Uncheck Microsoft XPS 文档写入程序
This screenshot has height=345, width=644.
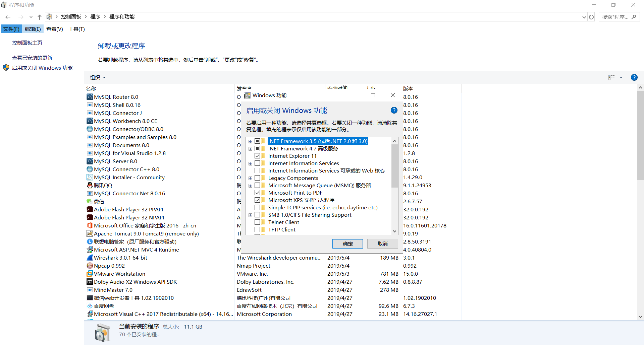coord(257,200)
